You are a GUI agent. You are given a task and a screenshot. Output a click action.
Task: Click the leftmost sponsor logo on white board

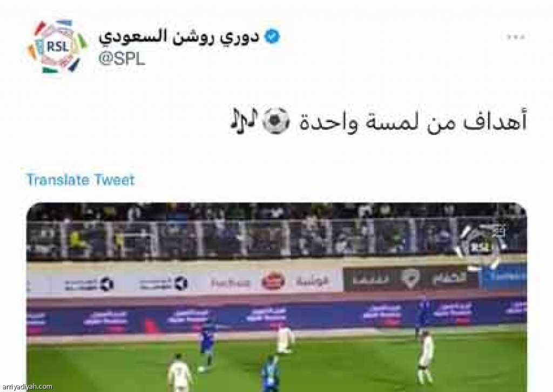click(x=89, y=284)
